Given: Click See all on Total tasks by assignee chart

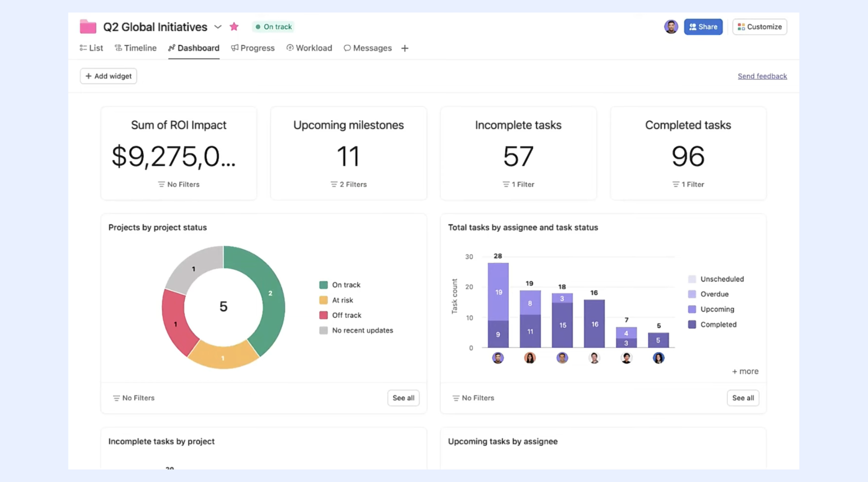Looking at the screenshot, I should click(743, 398).
